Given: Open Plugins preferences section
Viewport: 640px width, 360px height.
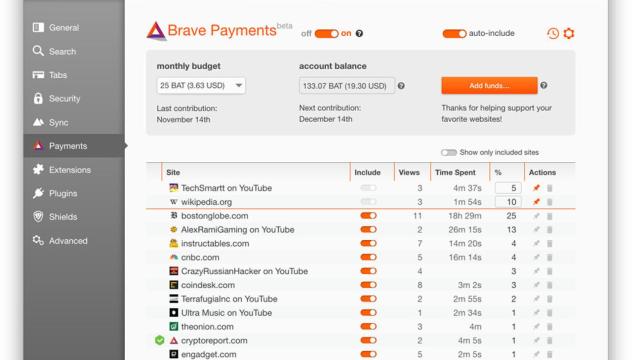Looking at the screenshot, I should (74, 193).
